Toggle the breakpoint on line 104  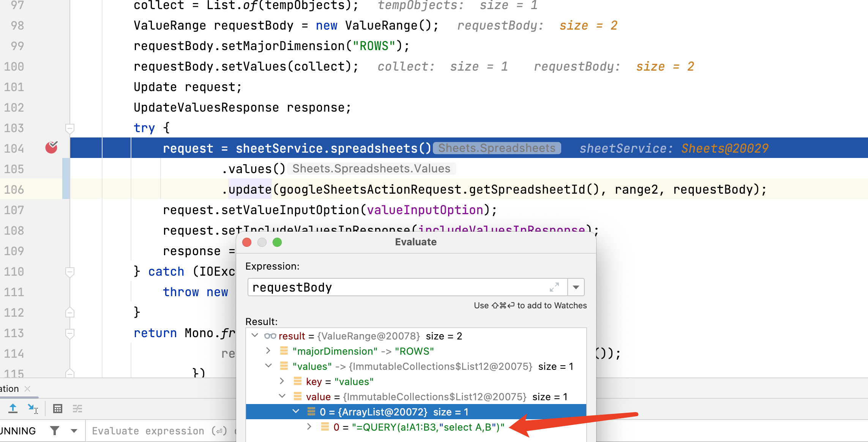click(51, 148)
